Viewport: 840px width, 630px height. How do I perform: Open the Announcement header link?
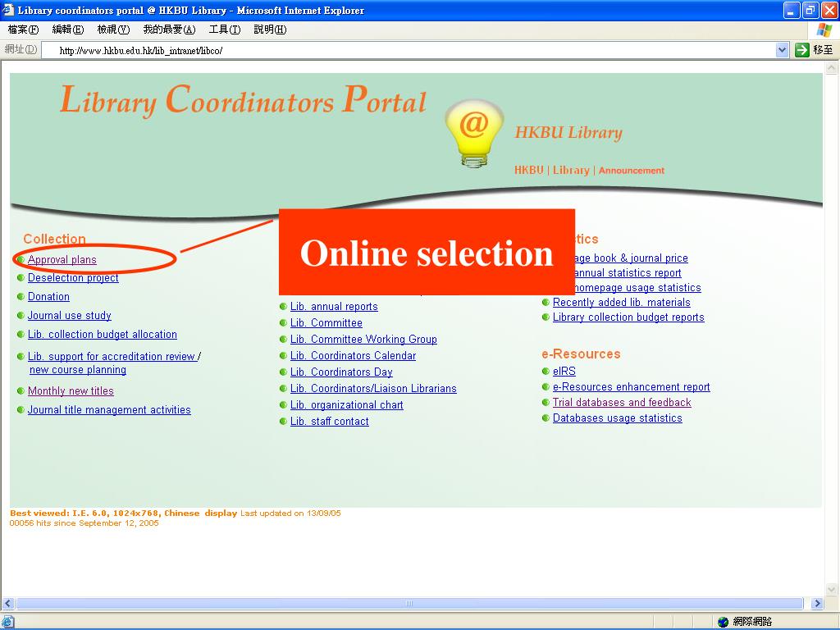632,171
